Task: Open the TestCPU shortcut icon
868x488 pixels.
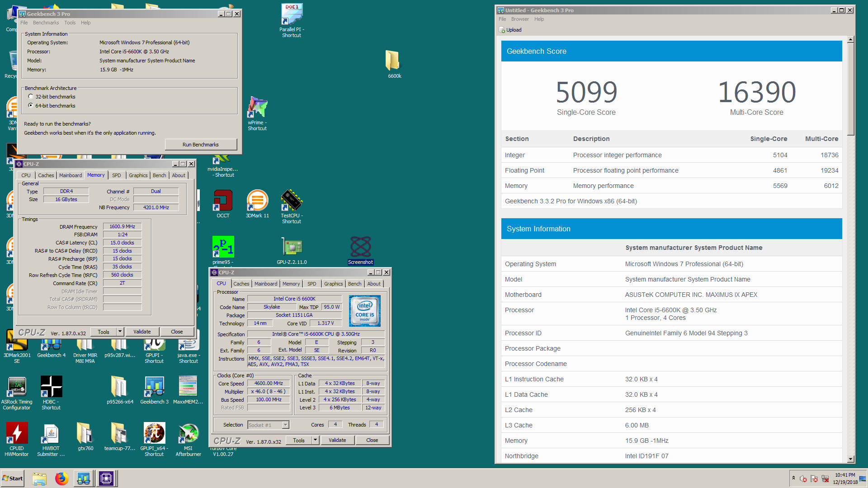Action: click(x=292, y=206)
